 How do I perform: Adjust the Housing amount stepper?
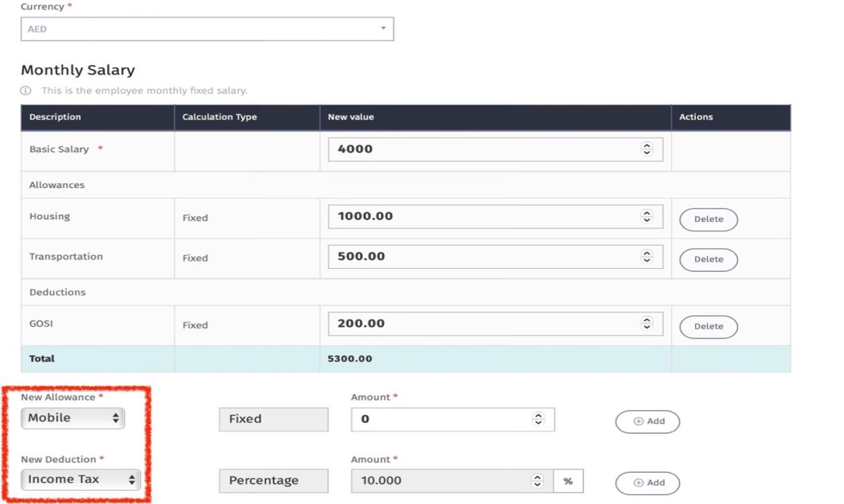pyautogui.click(x=647, y=216)
